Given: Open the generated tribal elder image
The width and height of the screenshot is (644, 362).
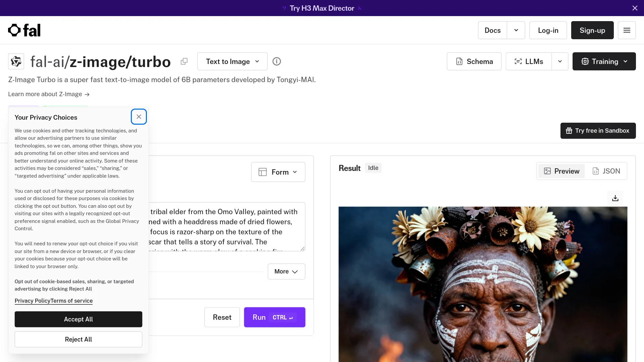Looking at the screenshot, I should pyautogui.click(x=483, y=284).
